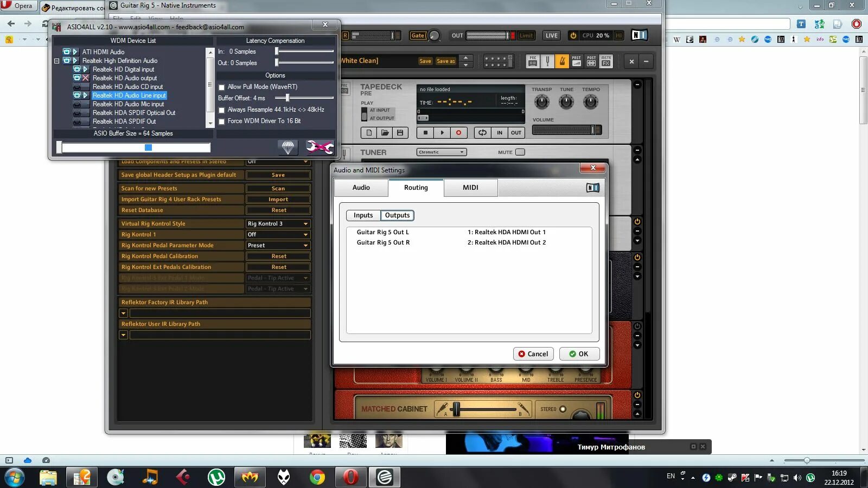Show the Inputs routing list

coord(363,215)
